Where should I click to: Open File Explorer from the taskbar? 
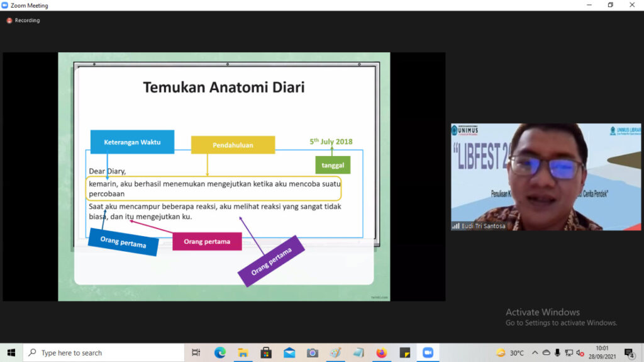[x=243, y=353]
